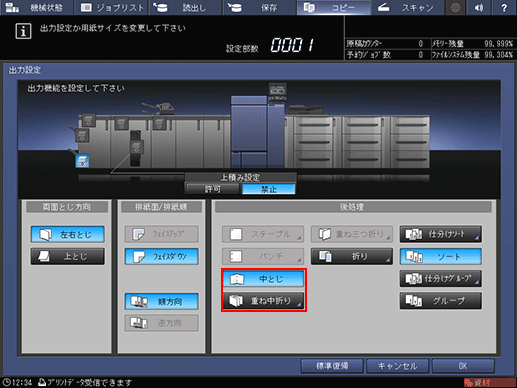The image size is (517, 388).
Task: Click the printer data reception status icon
Action: [x=42, y=382]
